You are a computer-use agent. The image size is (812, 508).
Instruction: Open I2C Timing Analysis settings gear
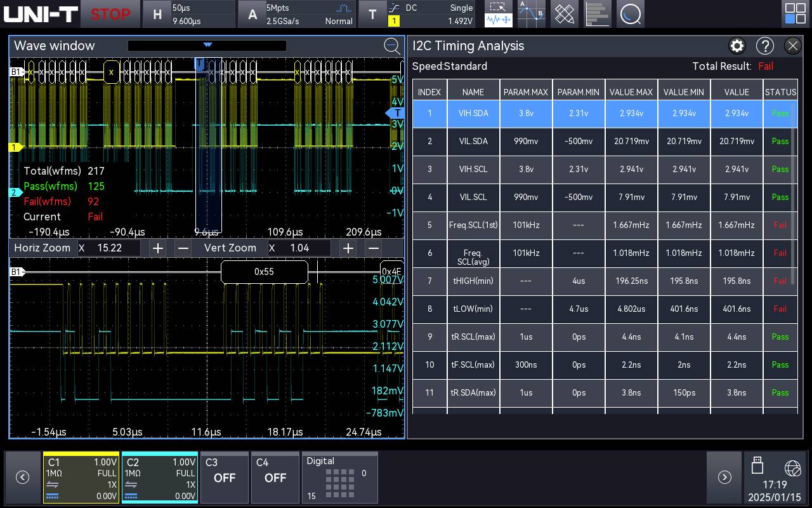(737, 46)
